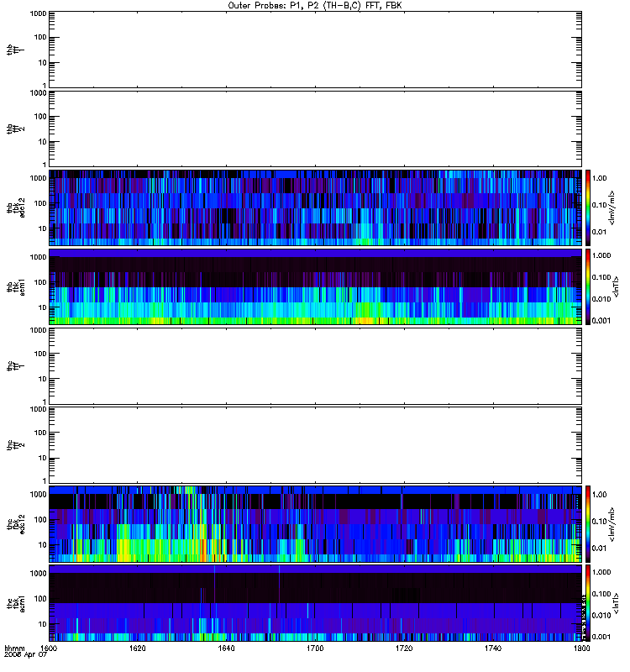Viewport: 630px width, 672px height.
Task: Click the '1720' time axis label
Action: coord(404,648)
